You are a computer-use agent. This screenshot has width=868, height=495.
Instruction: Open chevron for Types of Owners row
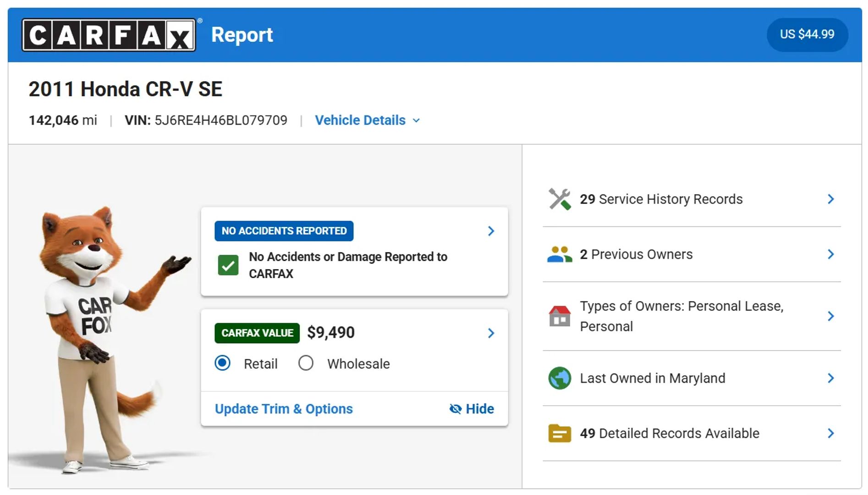click(831, 316)
